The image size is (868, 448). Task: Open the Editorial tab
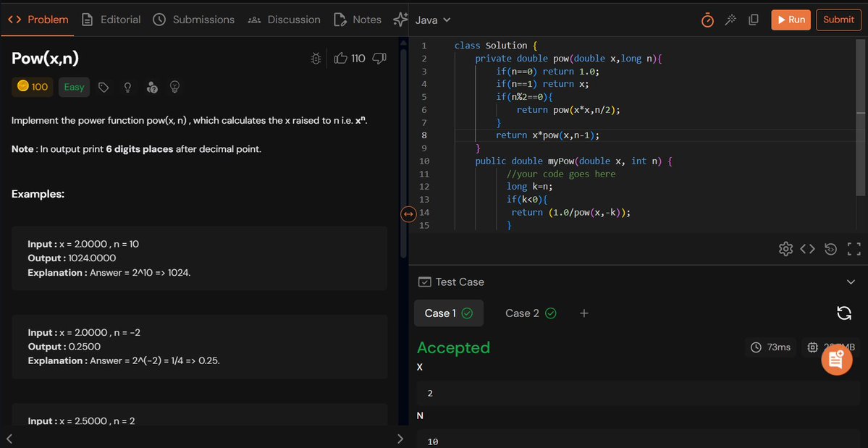point(111,20)
